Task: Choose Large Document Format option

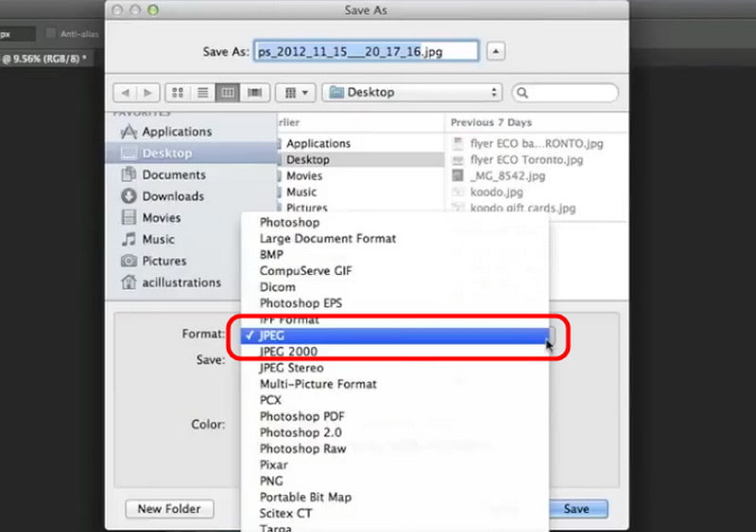Action: [394, 239]
